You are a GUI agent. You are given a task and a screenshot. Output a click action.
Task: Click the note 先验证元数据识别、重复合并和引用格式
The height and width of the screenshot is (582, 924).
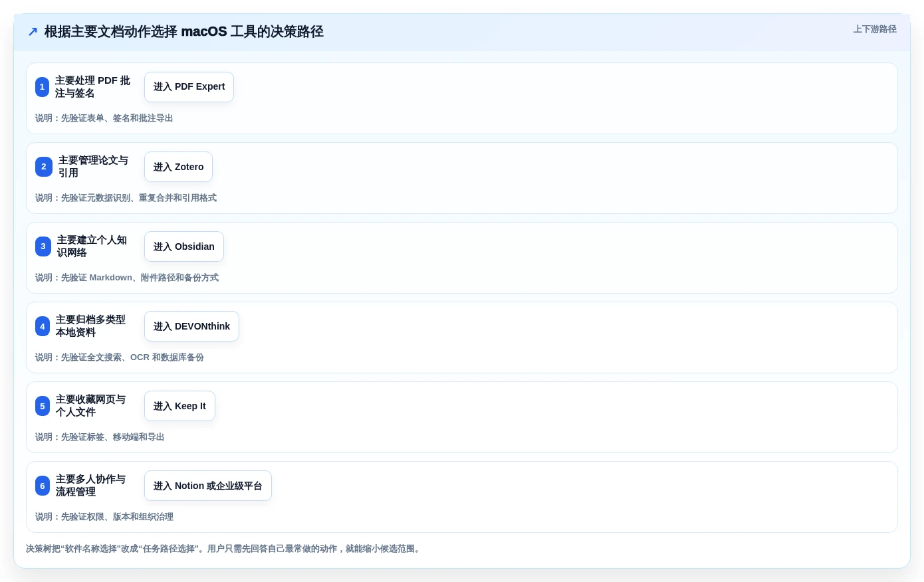coord(139,198)
